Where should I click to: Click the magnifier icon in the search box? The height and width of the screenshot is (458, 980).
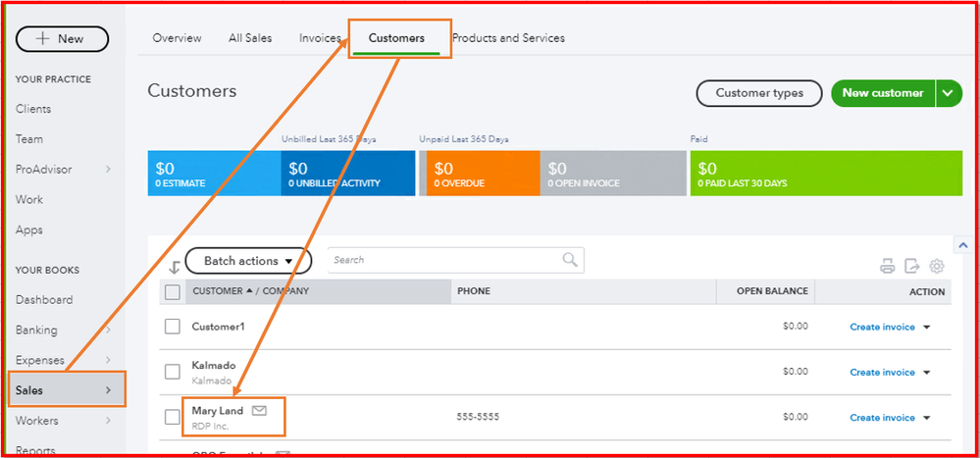[x=570, y=260]
